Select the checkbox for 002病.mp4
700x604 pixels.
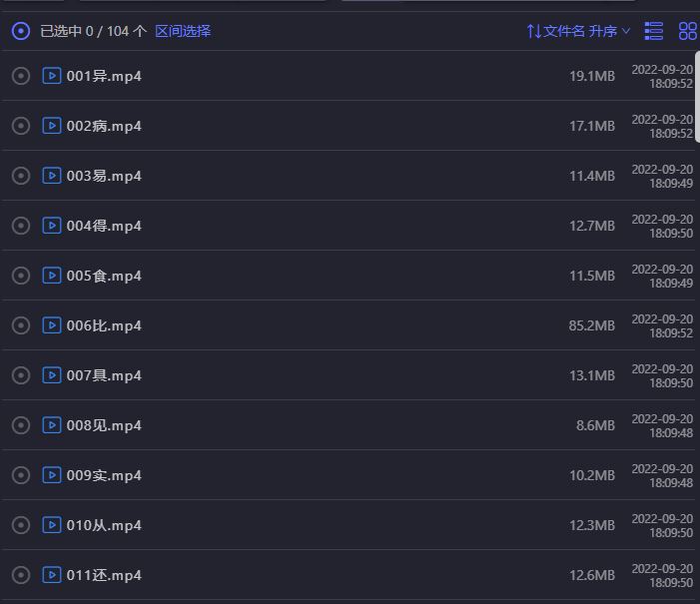[x=21, y=126]
